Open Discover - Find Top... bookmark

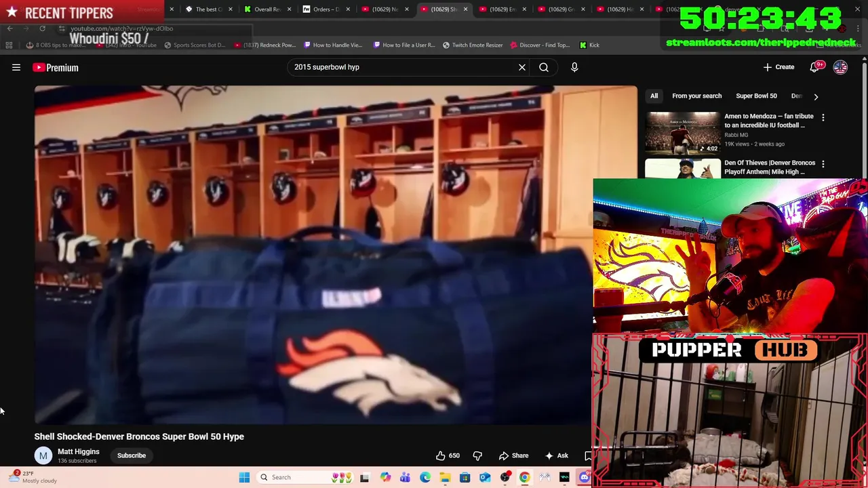pos(540,45)
